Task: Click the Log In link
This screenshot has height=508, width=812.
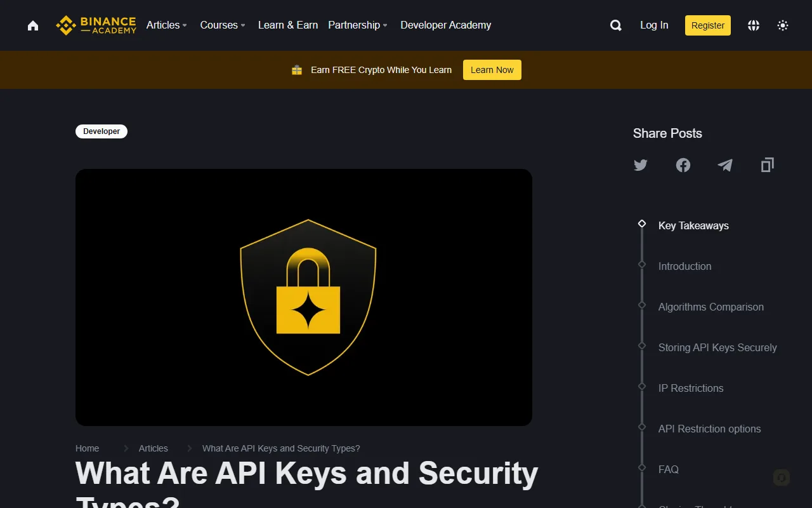Action: tap(654, 25)
